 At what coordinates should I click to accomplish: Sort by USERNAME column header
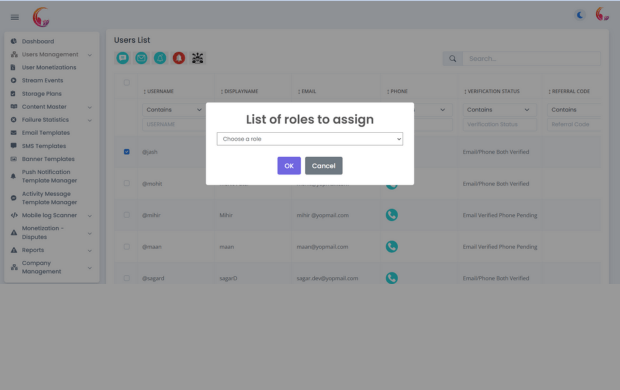[159, 91]
